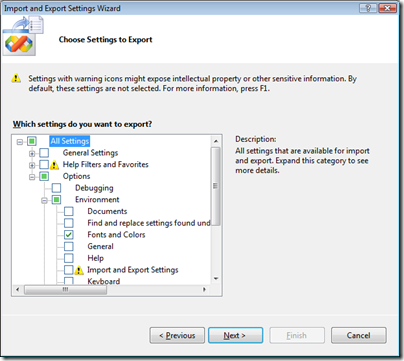Check the Documents checkbox
The image size is (404, 361).
click(x=69, y=211)
